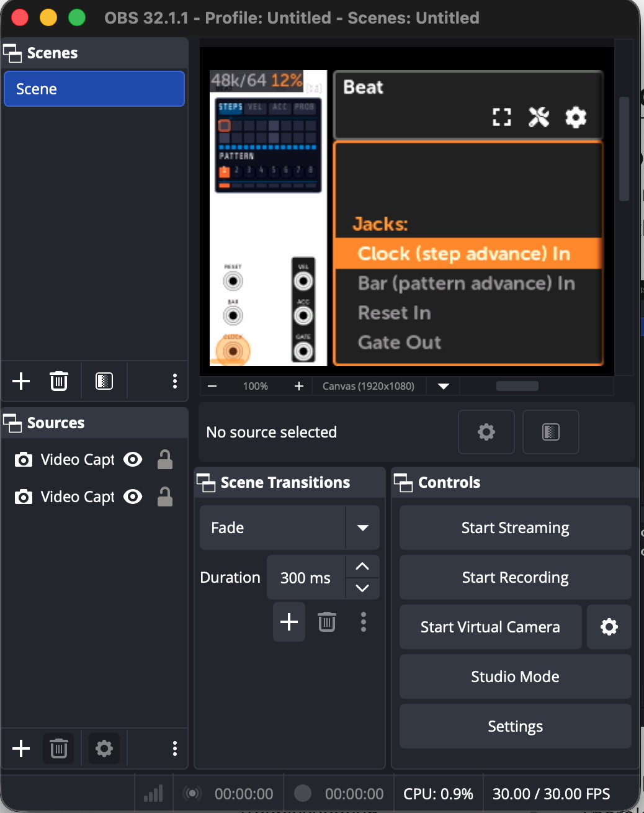The image size is (644, 813).
Task: Click CPU: 0.9% status text
Action: (438, 794)
